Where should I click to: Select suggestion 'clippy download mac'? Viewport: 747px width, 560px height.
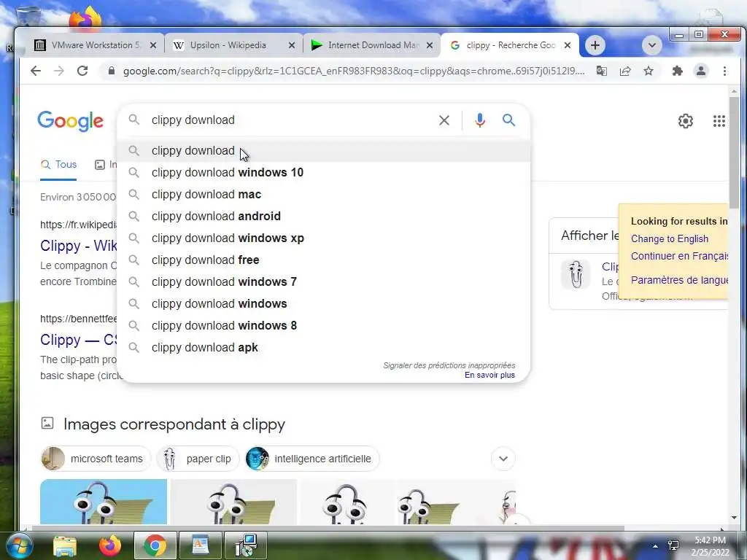[x=323, y=194]
